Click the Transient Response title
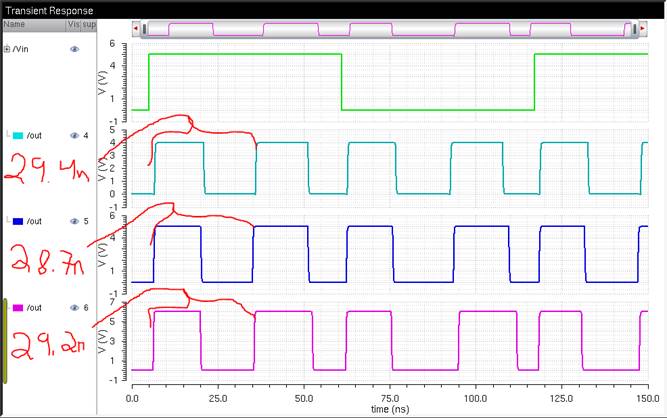Viewport: 667px width, 418px height. tap(49, 11)
